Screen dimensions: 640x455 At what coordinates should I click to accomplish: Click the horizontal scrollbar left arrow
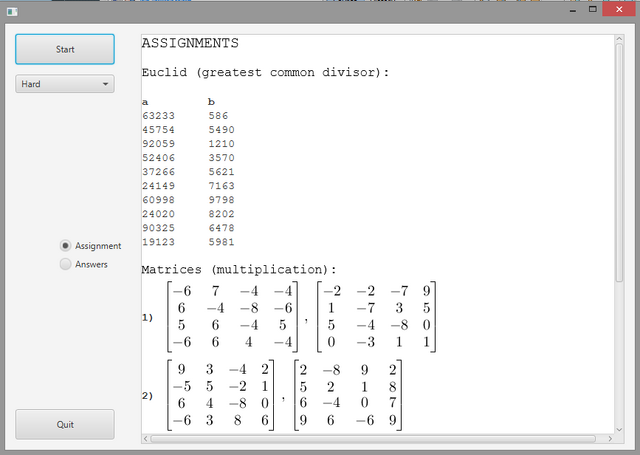(x=146, y=439)
